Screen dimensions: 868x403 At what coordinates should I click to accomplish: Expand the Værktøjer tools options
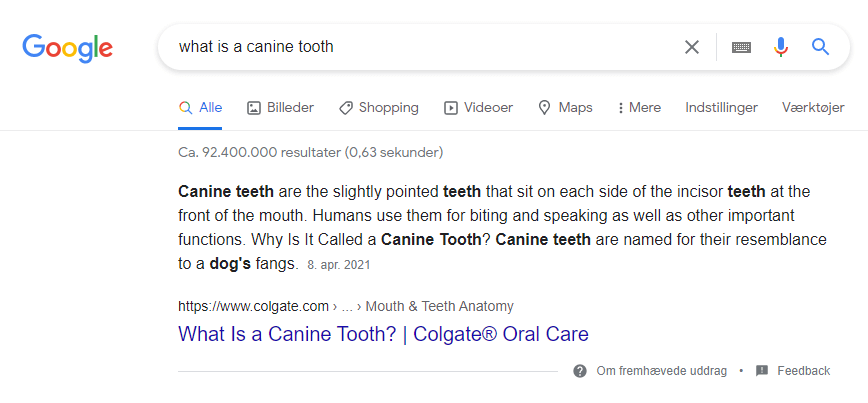click(813, 108)
